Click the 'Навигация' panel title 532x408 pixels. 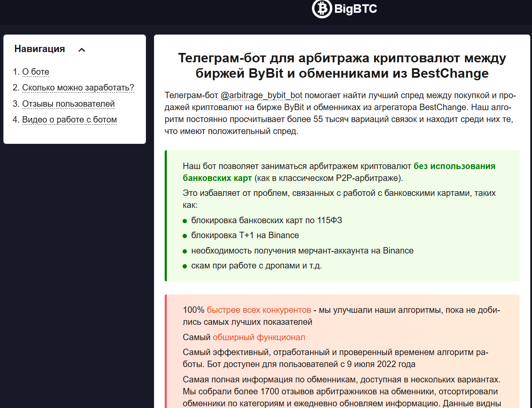coord(40,49)
